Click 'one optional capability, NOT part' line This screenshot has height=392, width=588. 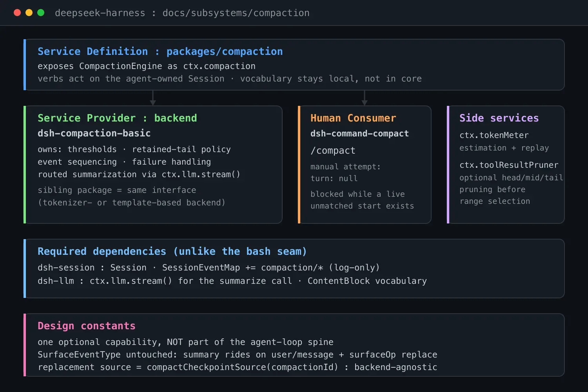tap(185, 342)
